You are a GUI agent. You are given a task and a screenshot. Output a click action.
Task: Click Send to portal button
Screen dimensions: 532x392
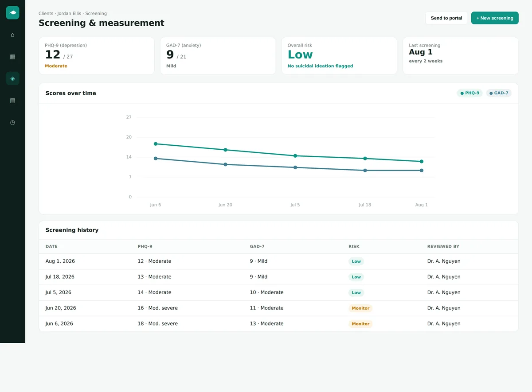[446, 18]
